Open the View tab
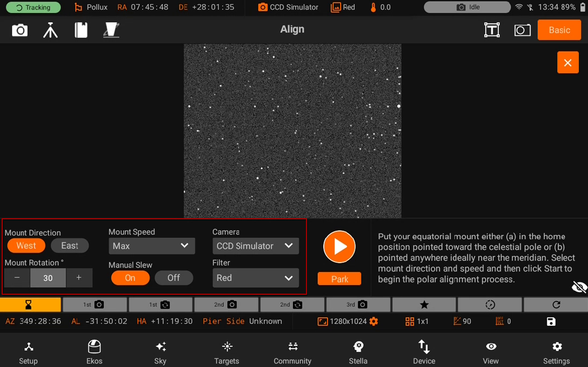This screenshot has height=367, width=588. tap(491, 353)
